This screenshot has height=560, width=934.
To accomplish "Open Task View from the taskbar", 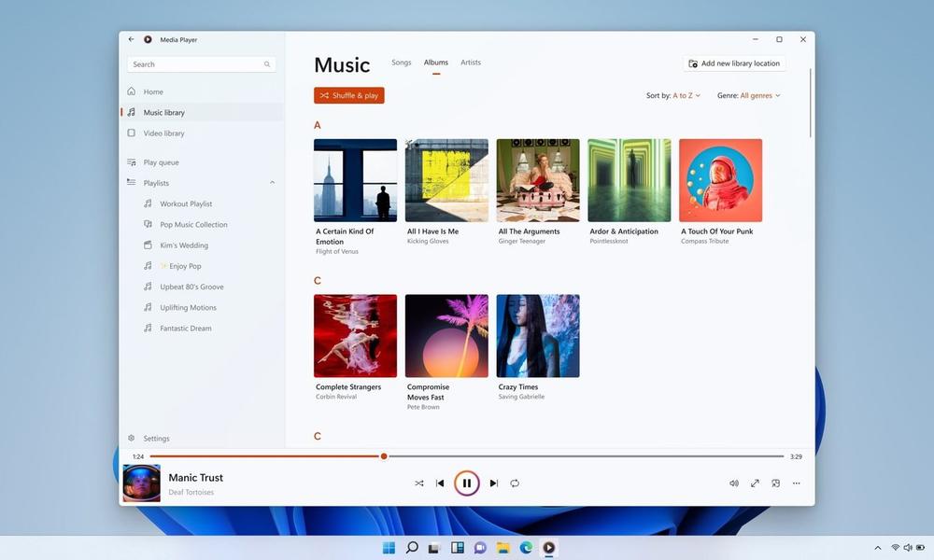I will (434, 548).
